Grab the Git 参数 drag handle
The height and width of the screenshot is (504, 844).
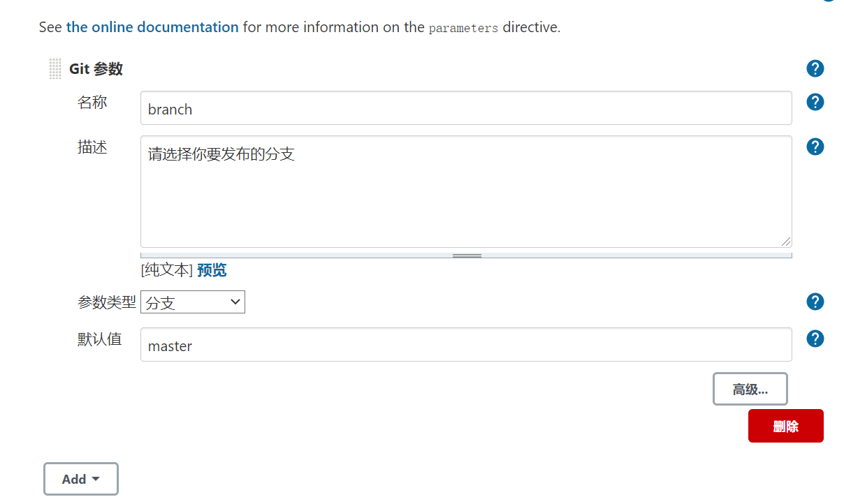(x=55, y=69)
